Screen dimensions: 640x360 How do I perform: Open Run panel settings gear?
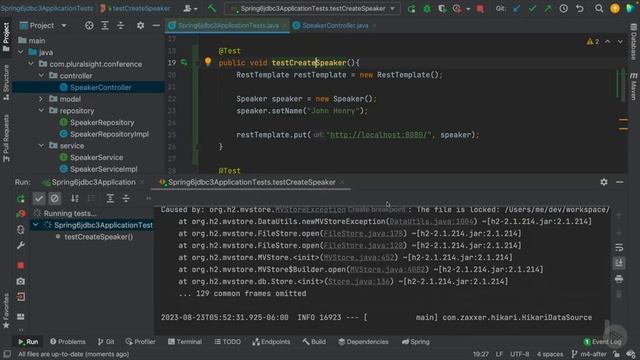[604, 182]
